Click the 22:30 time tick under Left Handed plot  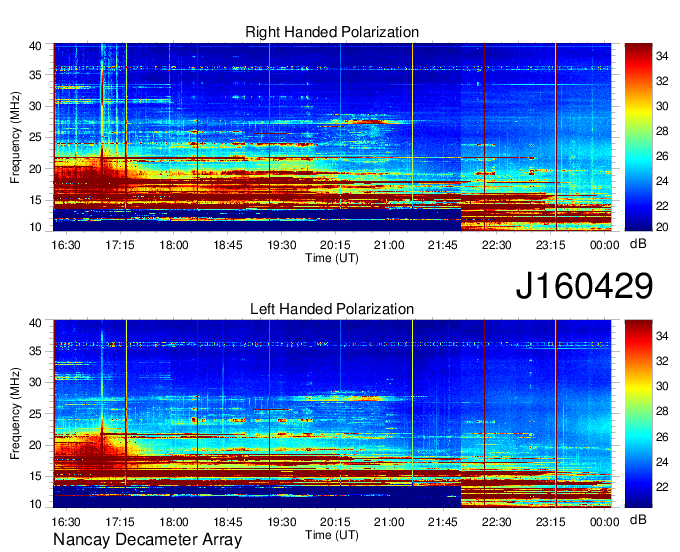(x=497, y=522)
